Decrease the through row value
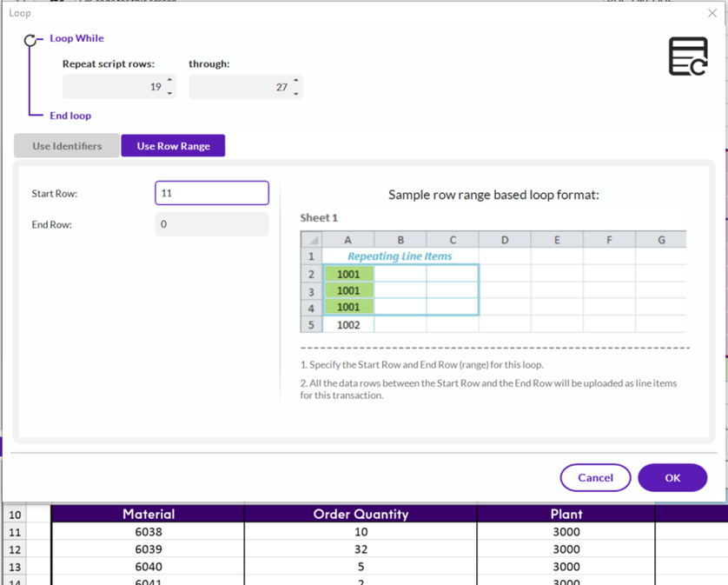 point(296,94)
